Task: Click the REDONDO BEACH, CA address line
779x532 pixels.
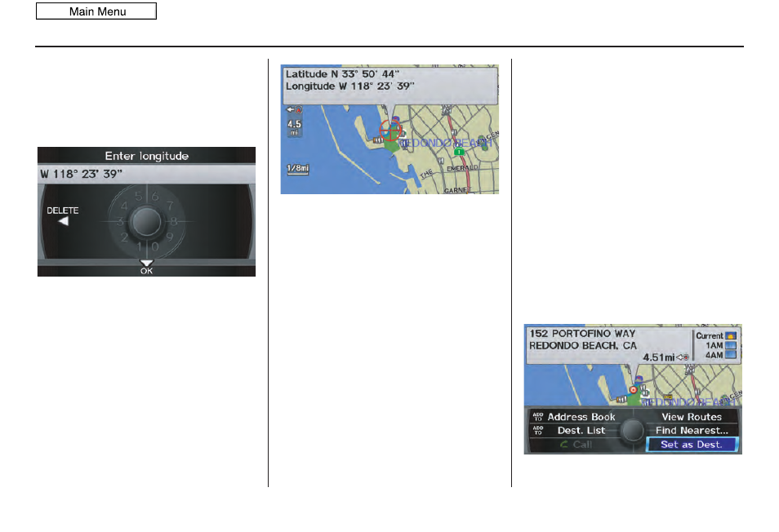Action: [583, 345]
